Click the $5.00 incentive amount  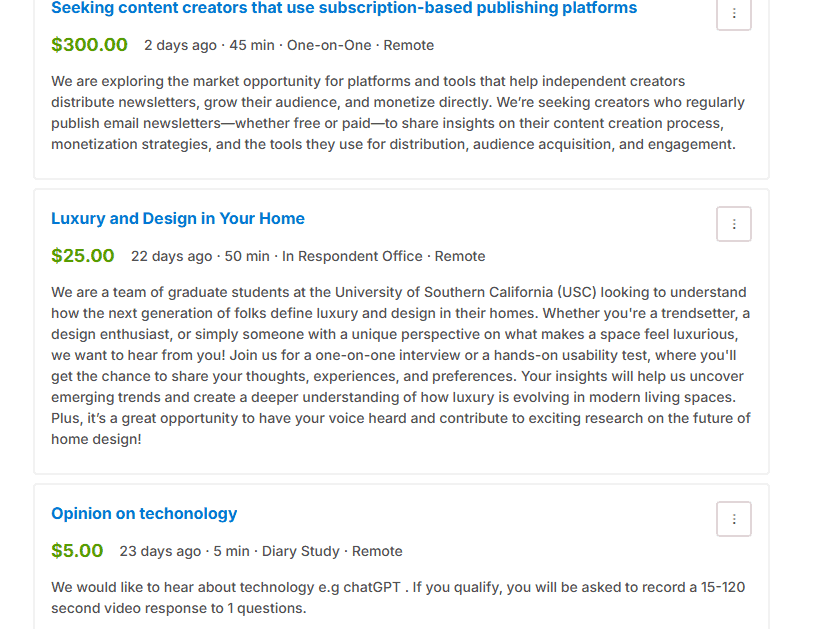[x=77, y=551]
